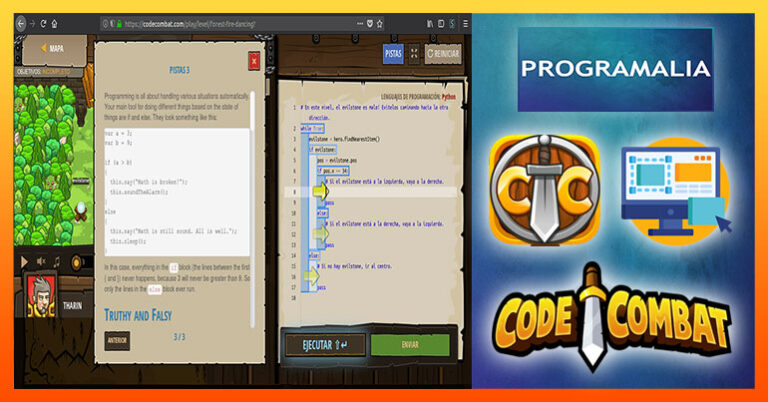Go back with the browser back arrow
Screen dimensions: 768x402
(21, 24)
